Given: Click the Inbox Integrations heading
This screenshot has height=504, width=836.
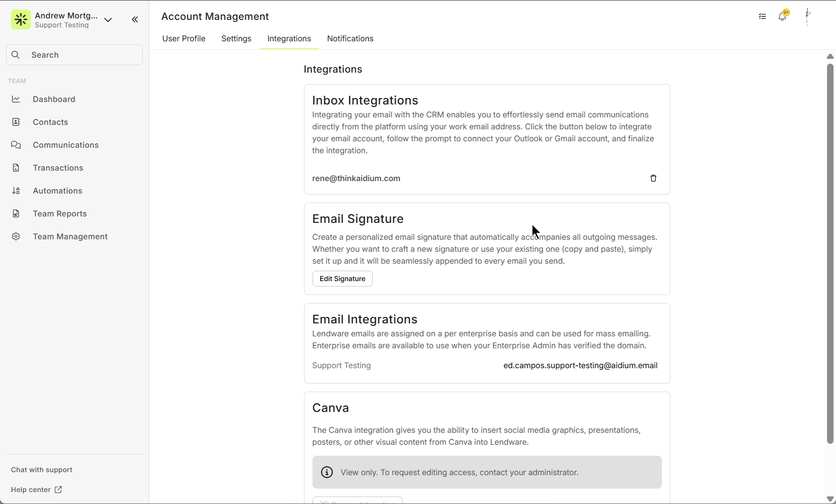Looking at the screenshot, I should [365, 100].
